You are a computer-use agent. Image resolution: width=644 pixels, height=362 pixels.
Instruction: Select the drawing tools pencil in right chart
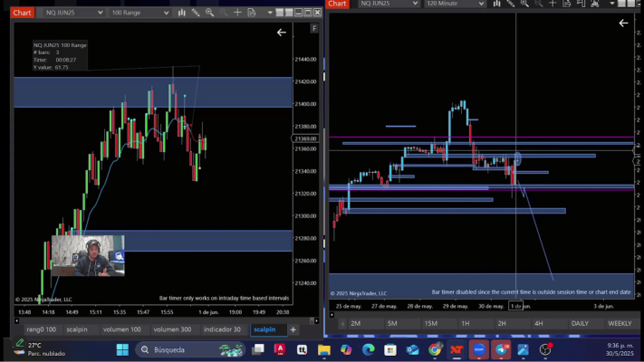pyautogui.click(x=511, y=4)
